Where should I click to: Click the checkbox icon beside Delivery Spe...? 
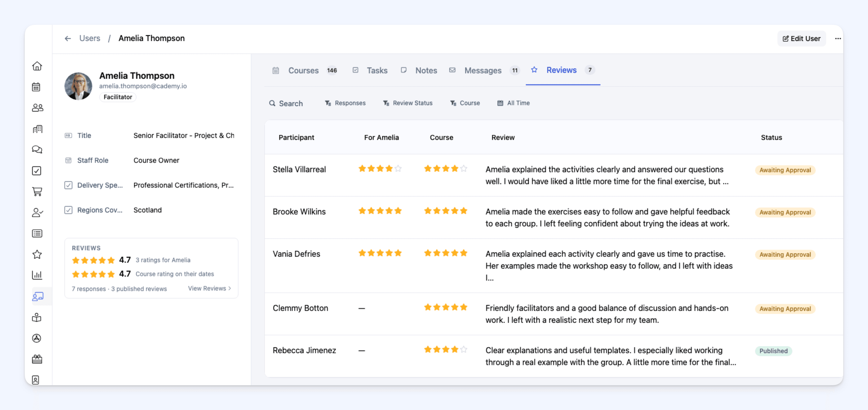click(68, 185)
